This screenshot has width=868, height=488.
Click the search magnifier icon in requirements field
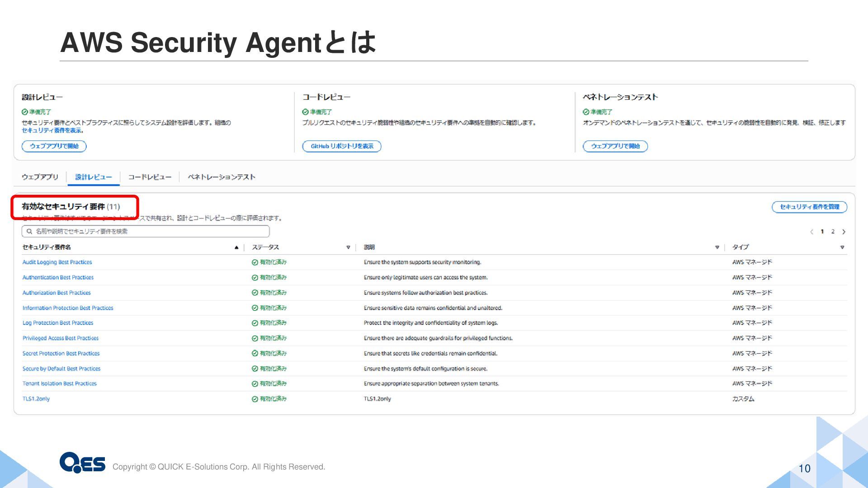pyautogui.click(x=29, y=231)
